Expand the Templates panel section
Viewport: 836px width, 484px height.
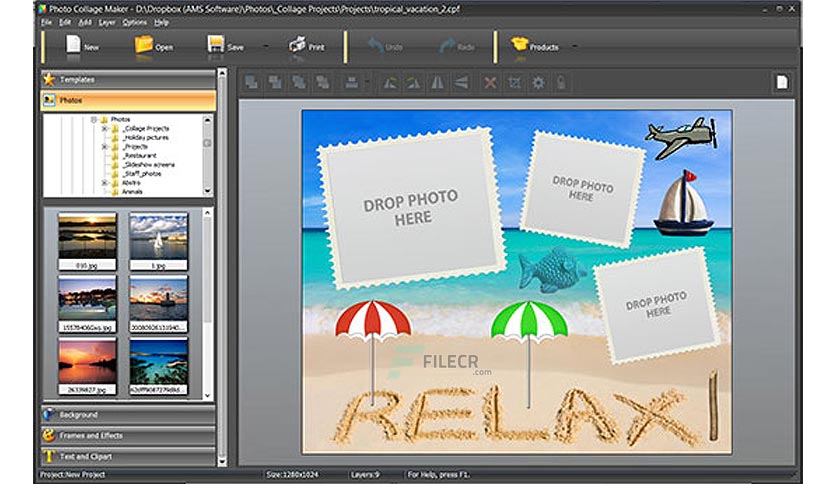click(x=128, y=79)
